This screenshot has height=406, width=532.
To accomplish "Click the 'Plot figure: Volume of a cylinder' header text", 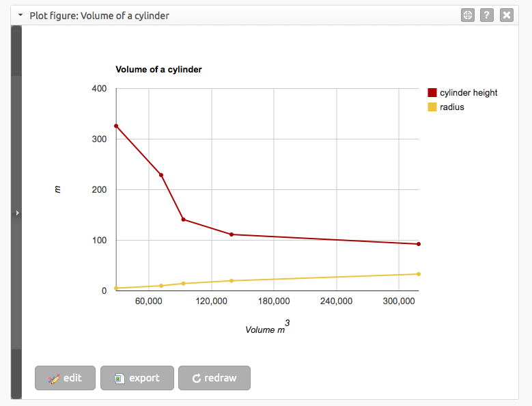I will click(x=100, y=15).
